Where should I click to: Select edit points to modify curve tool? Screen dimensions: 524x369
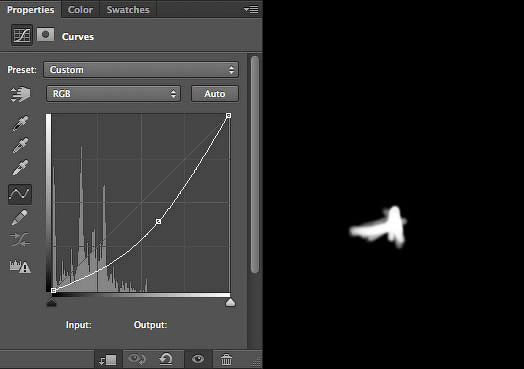tap(20, 194)
